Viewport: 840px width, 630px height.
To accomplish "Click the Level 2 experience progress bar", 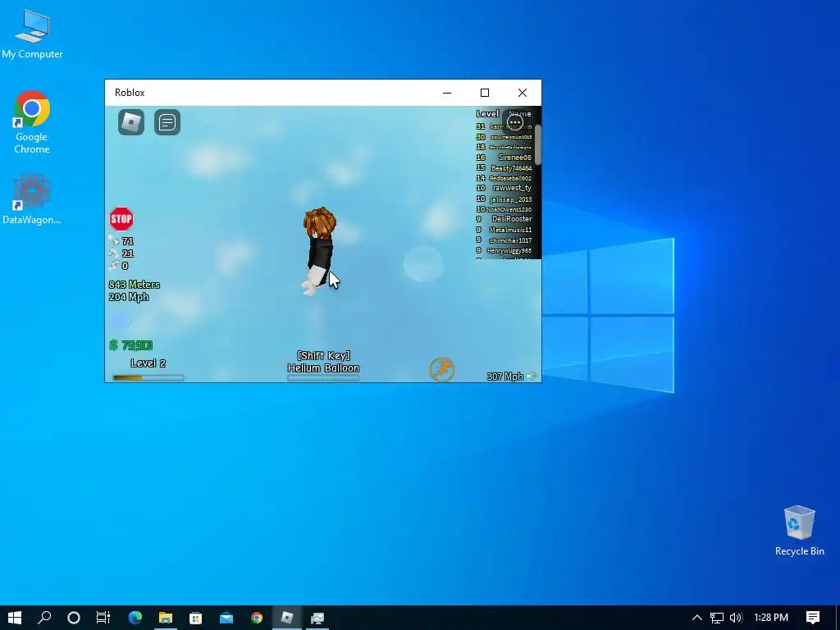I will [x=148, y=377].
